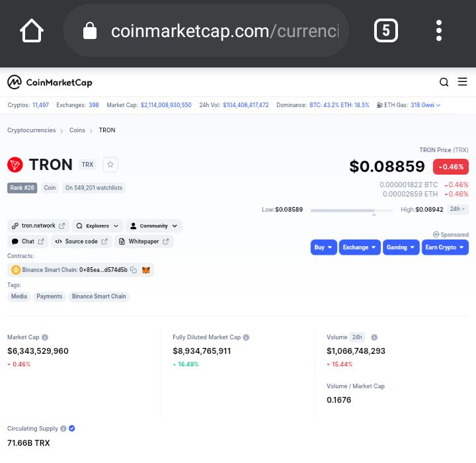Open the browser tab switcher showing 5
This screenshot has height=463, width=476.
(x=386, y=30)
